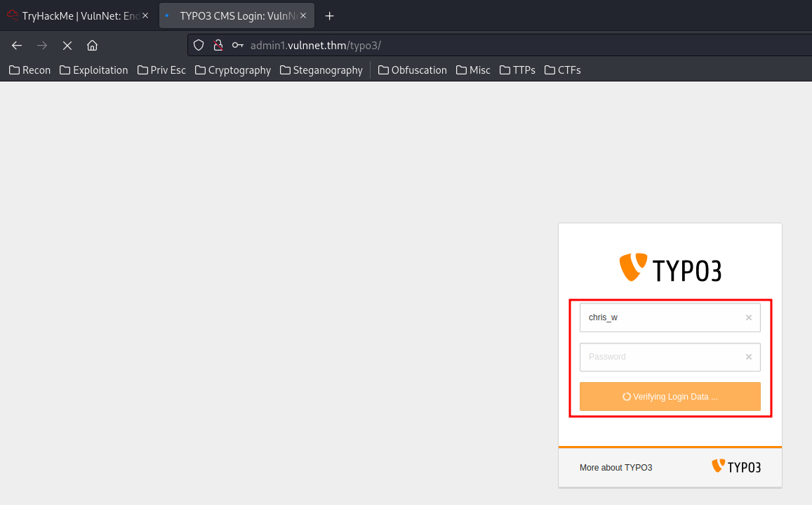The width and height of the screenshot is (812, 505).
Task: Open a new tab with plus button
Action: [329, 16]
